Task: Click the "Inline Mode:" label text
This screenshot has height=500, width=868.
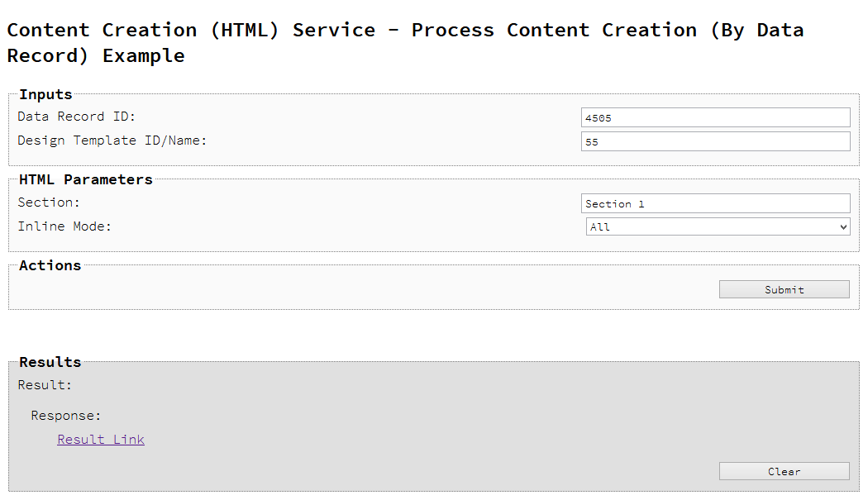Action: 64,226
